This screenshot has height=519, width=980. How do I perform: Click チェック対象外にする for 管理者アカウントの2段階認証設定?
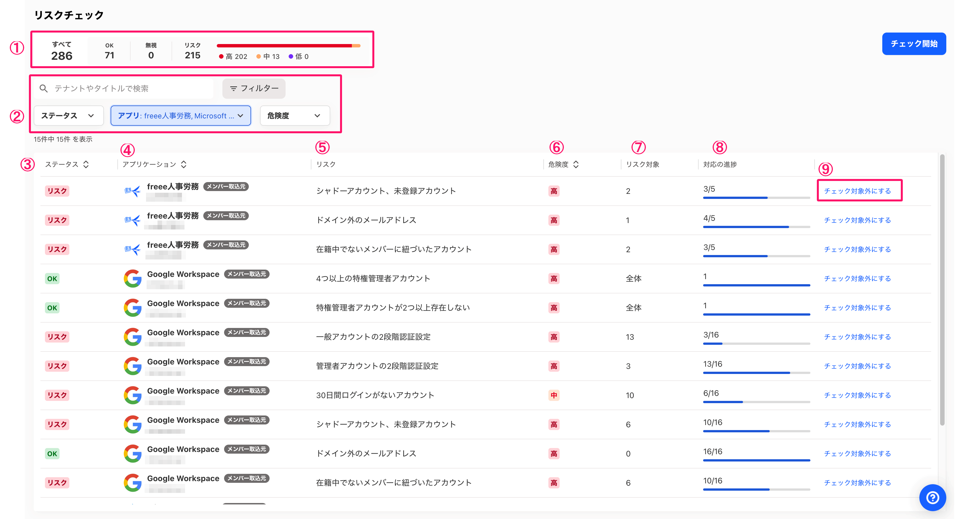(857, 366)
